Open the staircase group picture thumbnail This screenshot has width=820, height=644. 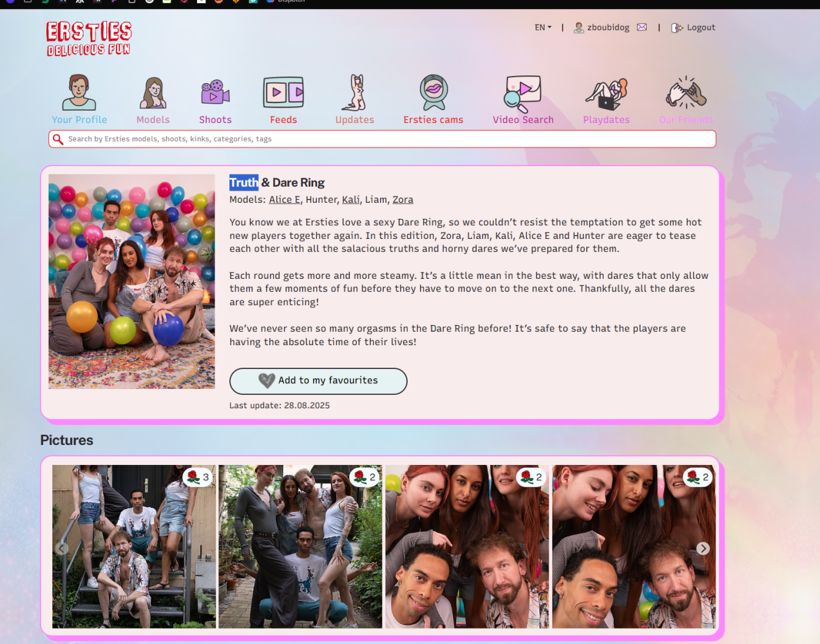[x=134, y=547]
